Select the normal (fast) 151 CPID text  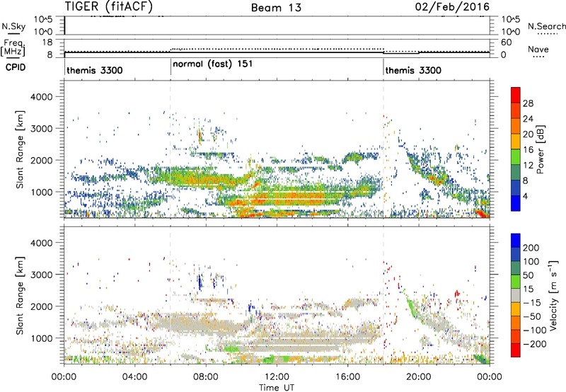pyautogui.click(x=213, y=64)
